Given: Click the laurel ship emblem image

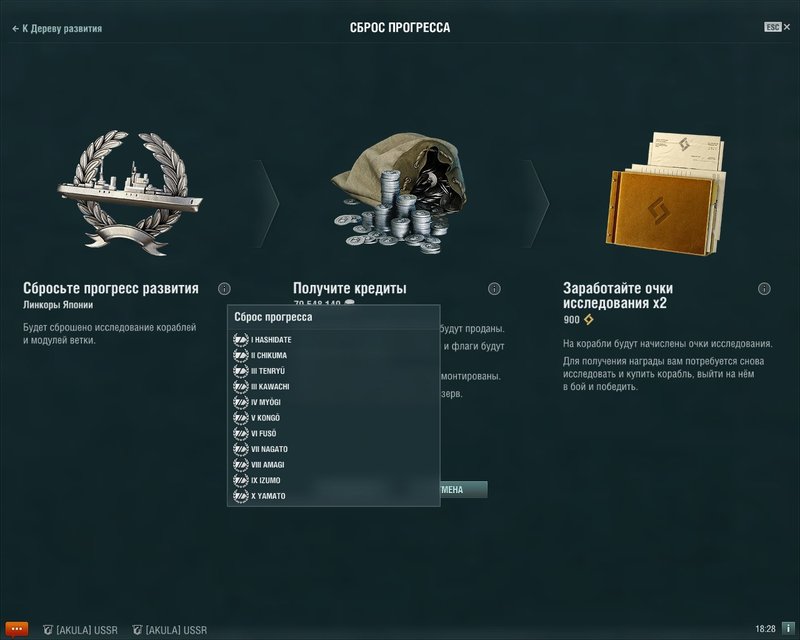Looking at the screenshot, I should 130,193.
